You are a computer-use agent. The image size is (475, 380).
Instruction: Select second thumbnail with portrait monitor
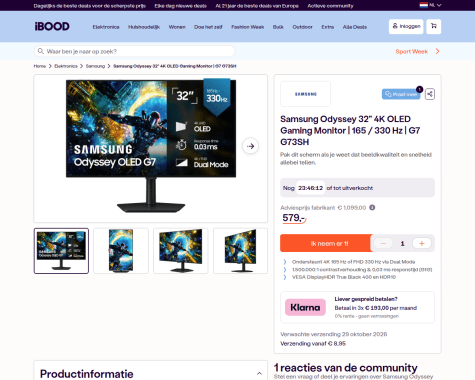pos(121,251)
